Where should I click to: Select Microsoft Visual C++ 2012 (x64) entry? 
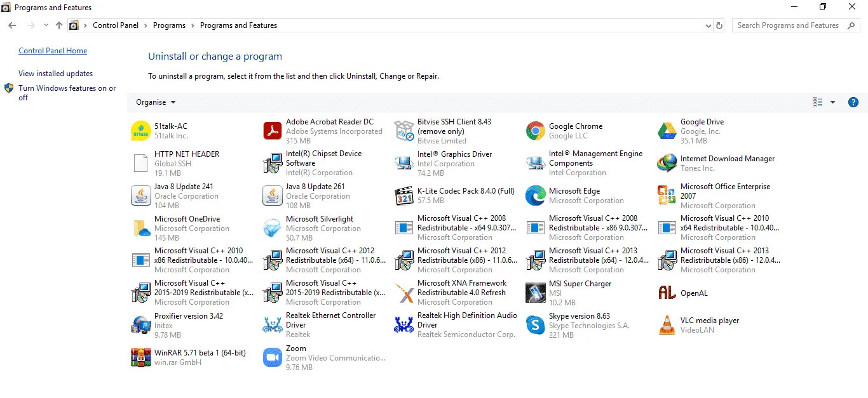(324, 260)
